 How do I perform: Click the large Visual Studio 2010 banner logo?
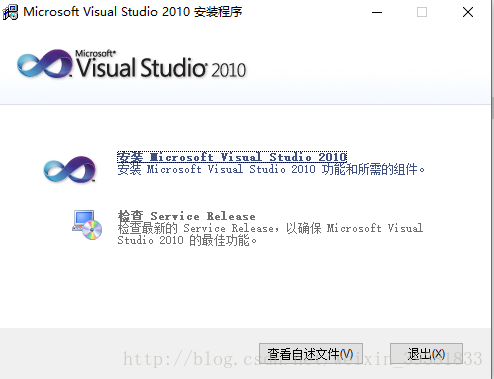click(131, 65)
